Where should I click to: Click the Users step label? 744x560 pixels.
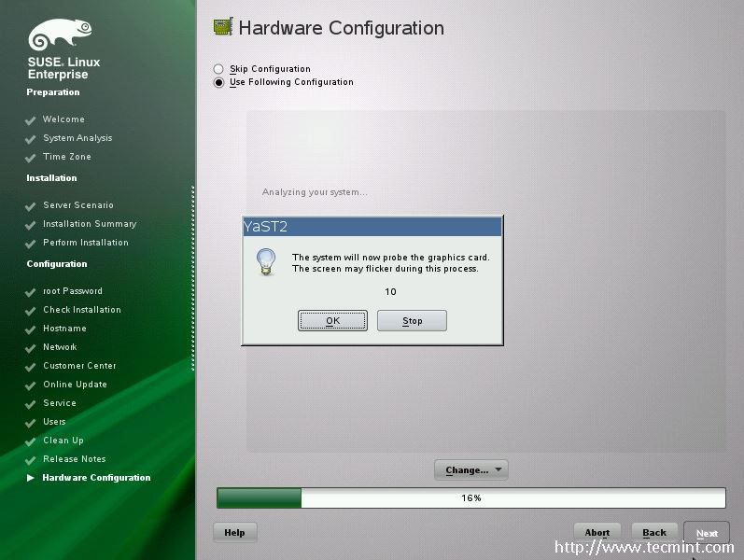[x=54, y=422]
